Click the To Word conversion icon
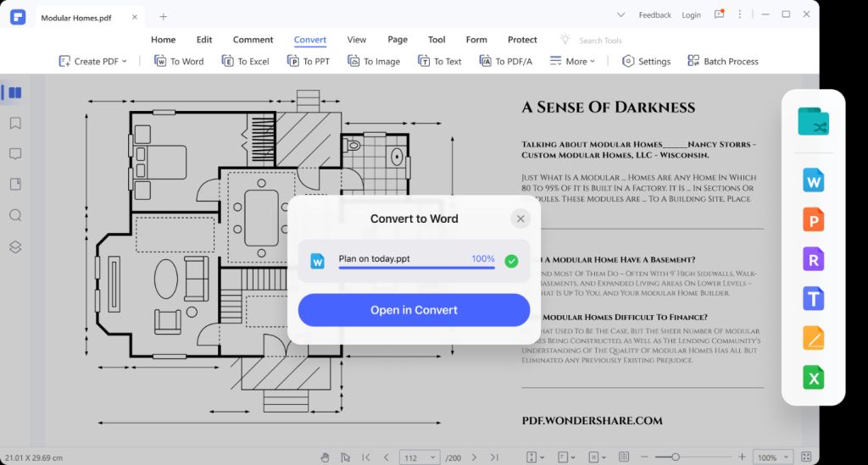The height and width of the screenshot is (465, 868). [x=160, y=61]
